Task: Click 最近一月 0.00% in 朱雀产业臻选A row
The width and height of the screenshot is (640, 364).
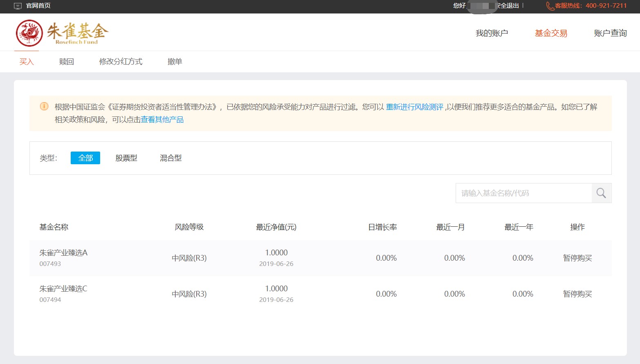Action: click(454, 258)
